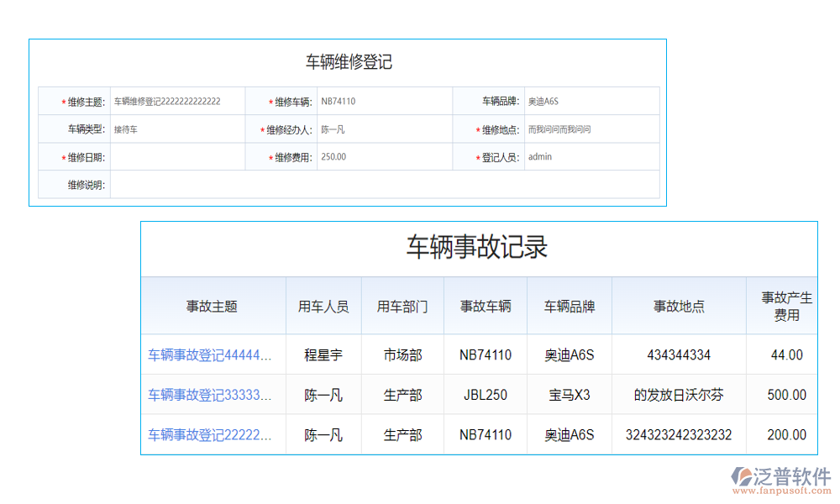Click the 维修主题 text input field
The width and height of the screenshot is (840, 504).
[168, 100]
